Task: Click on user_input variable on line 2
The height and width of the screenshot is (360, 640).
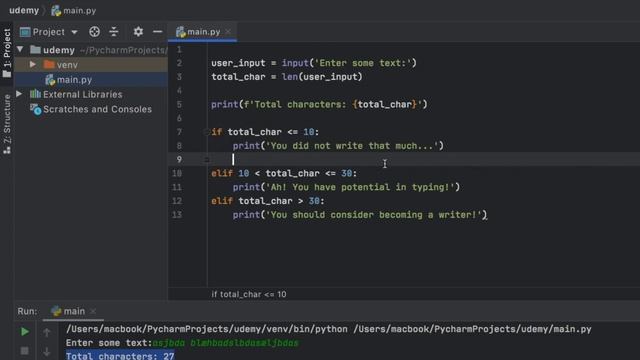Action: click(238, 63)
